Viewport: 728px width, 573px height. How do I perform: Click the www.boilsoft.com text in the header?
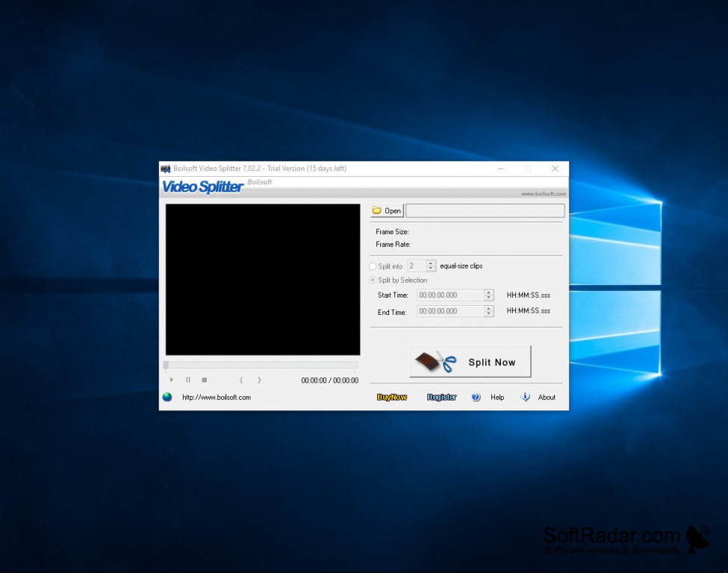click(x=544, y=194)
